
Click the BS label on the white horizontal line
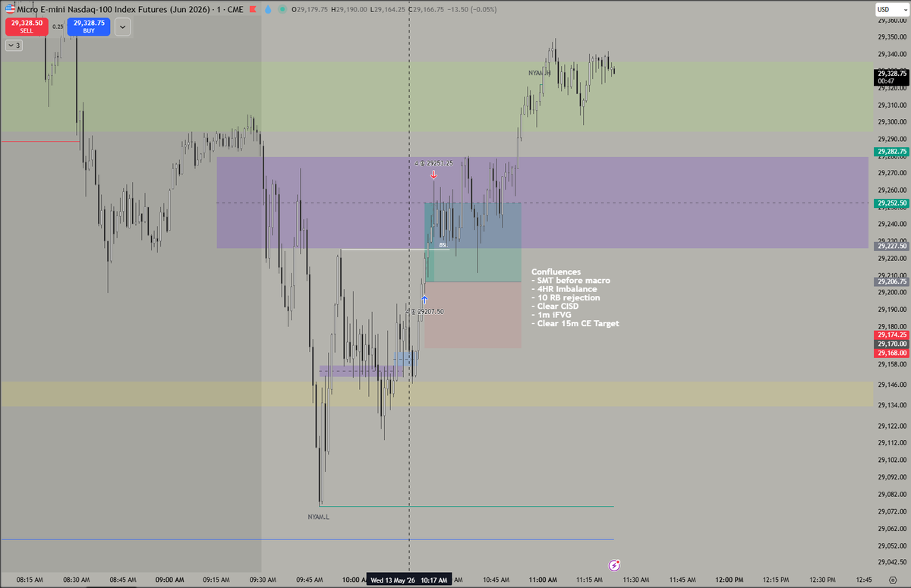[443, 244]
